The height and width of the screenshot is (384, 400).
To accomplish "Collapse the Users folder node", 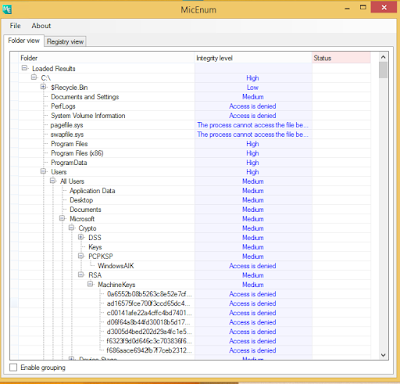I will tap(43, 171).
